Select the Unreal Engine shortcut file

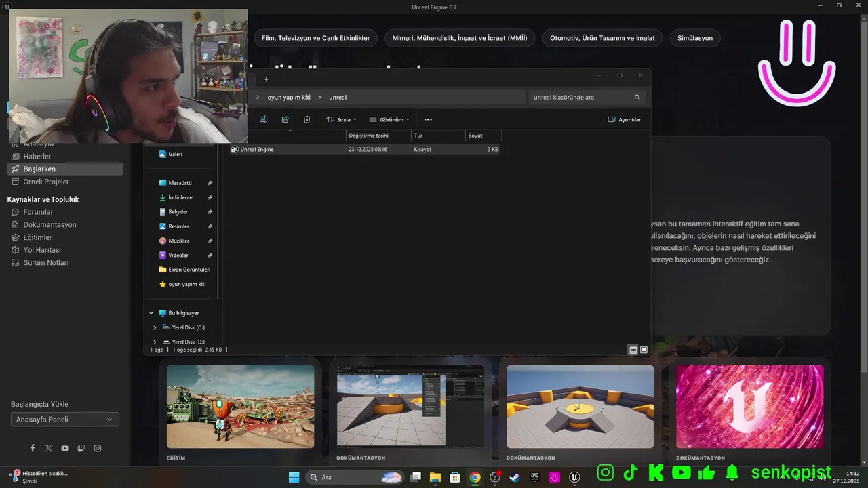365,149
